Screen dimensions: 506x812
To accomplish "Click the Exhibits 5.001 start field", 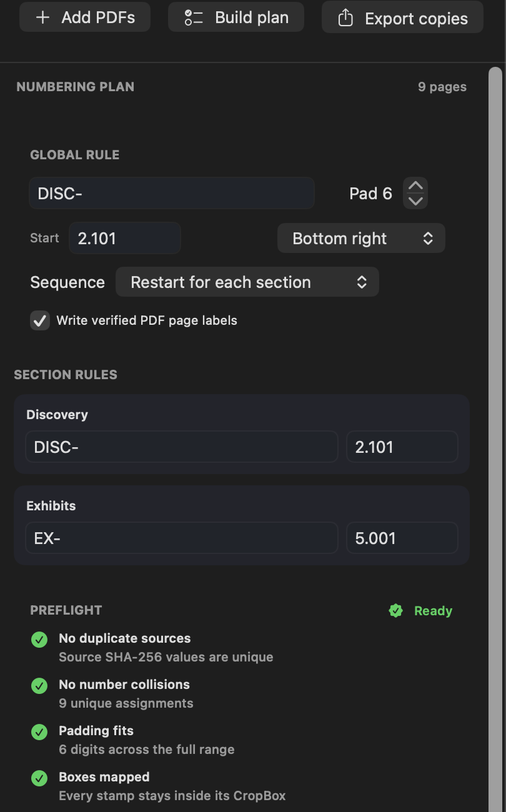I will [x=402, y=538].
